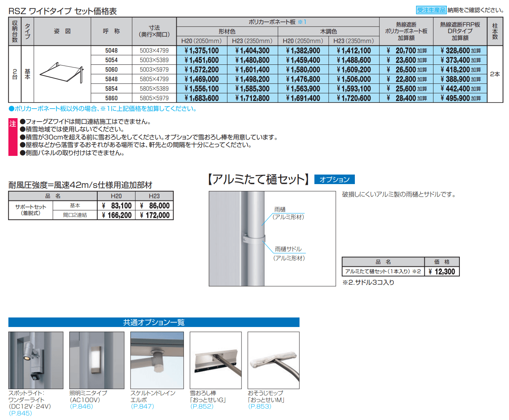This screenshot has width=509, height=420.
Task: Click the spotlight Wonder Light thumbnail
Action: 36,360
